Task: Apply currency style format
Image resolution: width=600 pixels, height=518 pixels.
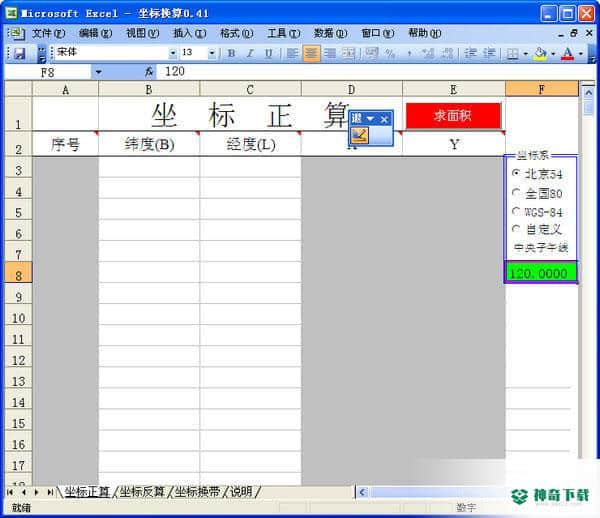Action: point(371,53)
